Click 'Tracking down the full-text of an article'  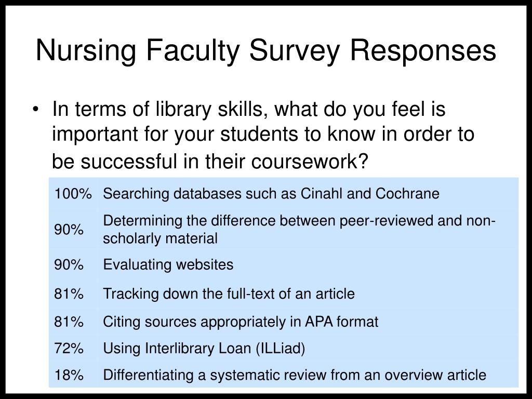pos(229,294)
